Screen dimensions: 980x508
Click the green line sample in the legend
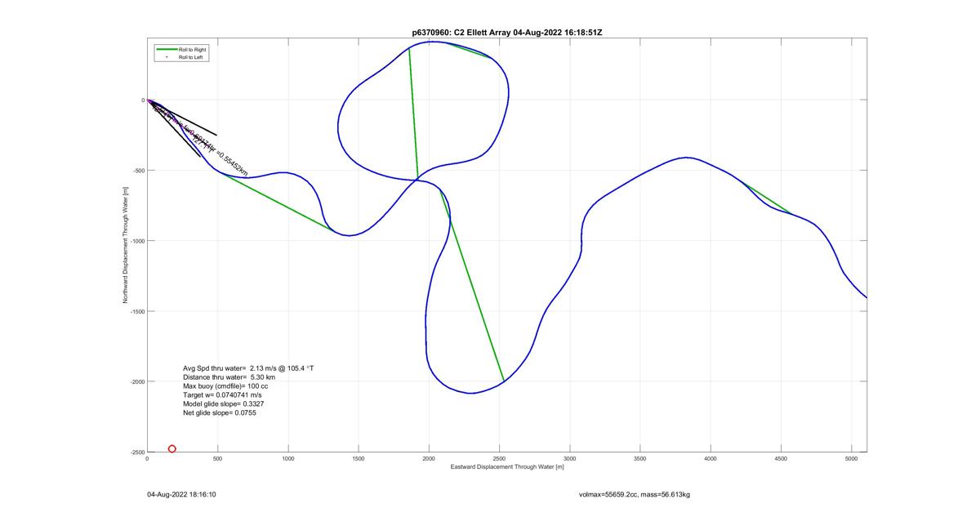[x=166, y=50]
